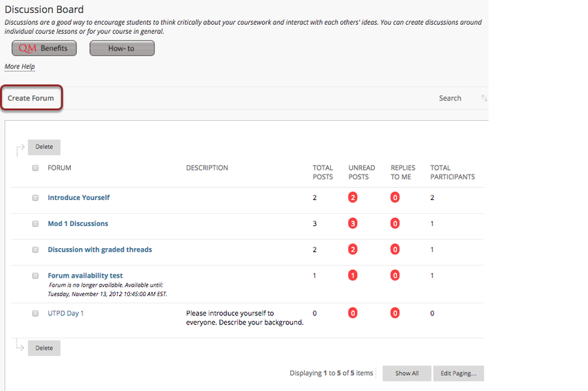Click the REPLIES TO ME column header

coord(403,172)
